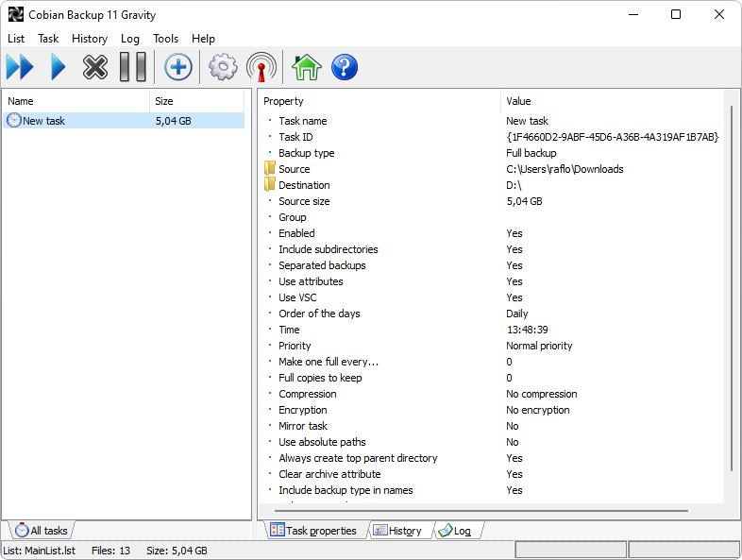
Task: Run the selected task now
Action: (x=58, y=67)
